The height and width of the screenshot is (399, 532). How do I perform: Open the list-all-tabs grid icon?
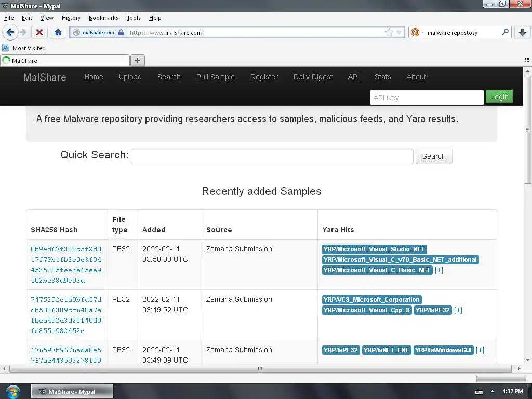tap(527, 60)
